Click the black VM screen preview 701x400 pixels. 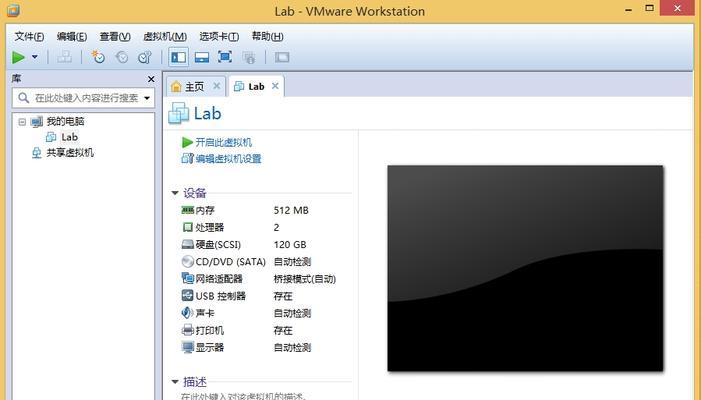[x=525, y=268]
